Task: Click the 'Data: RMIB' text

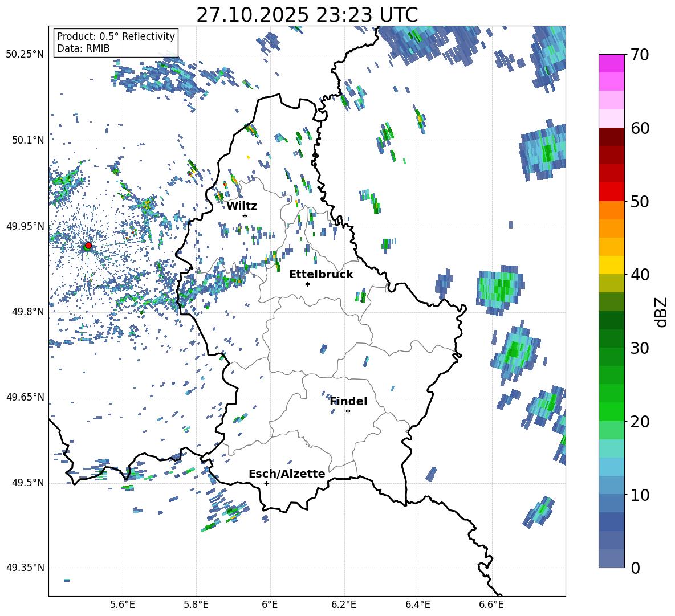Action: tap(83, 48)
